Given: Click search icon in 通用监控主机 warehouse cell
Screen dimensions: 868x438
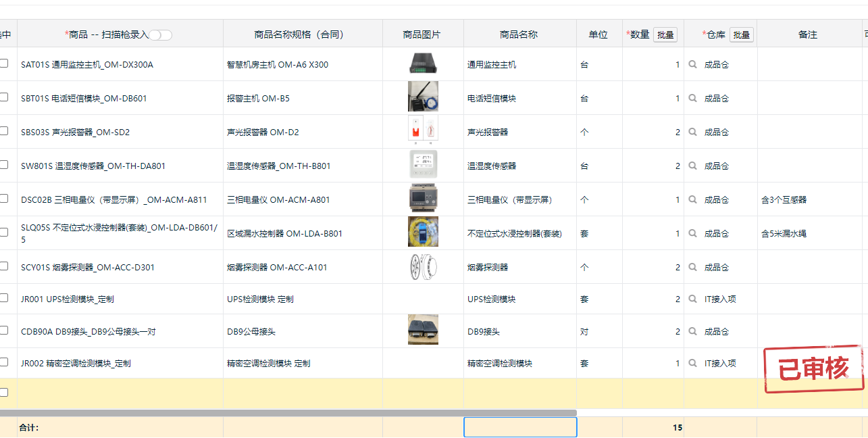Looking at the screenshot, I should point(692,65).
